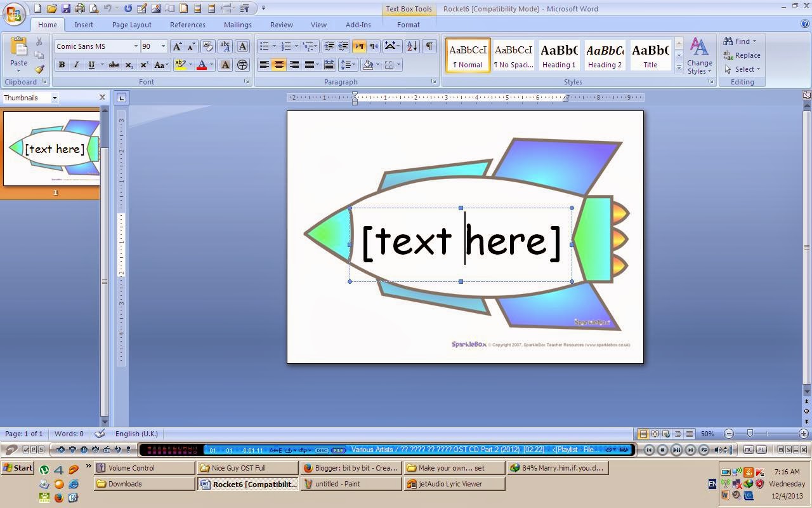Click the Open folder icon in Quick Access
The image size is (812, 508).
[x=51, y=8]
